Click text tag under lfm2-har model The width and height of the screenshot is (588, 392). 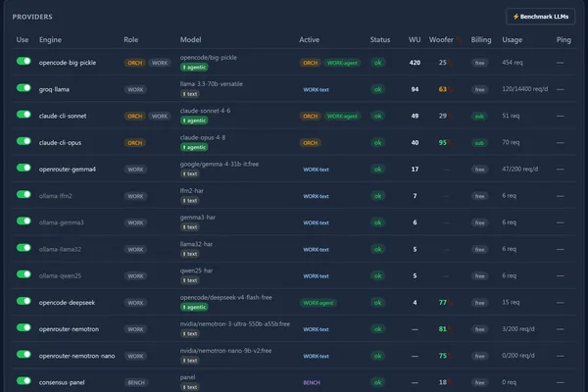point(190,200)
